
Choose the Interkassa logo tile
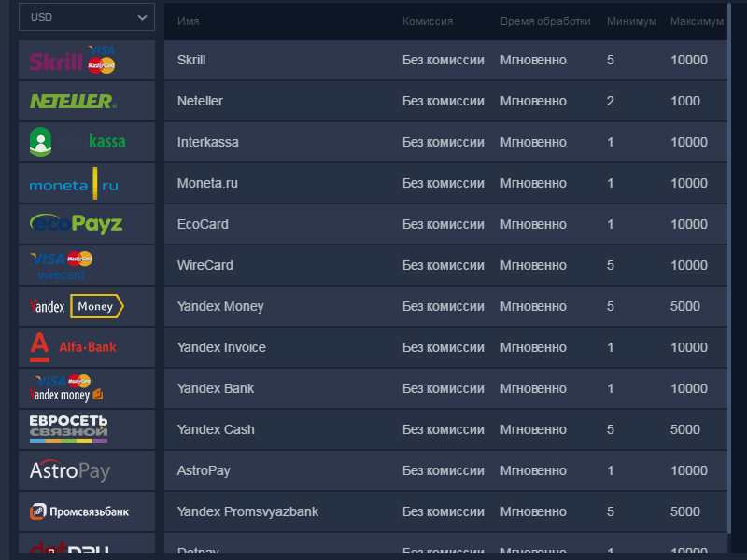(x=87, y=142)
